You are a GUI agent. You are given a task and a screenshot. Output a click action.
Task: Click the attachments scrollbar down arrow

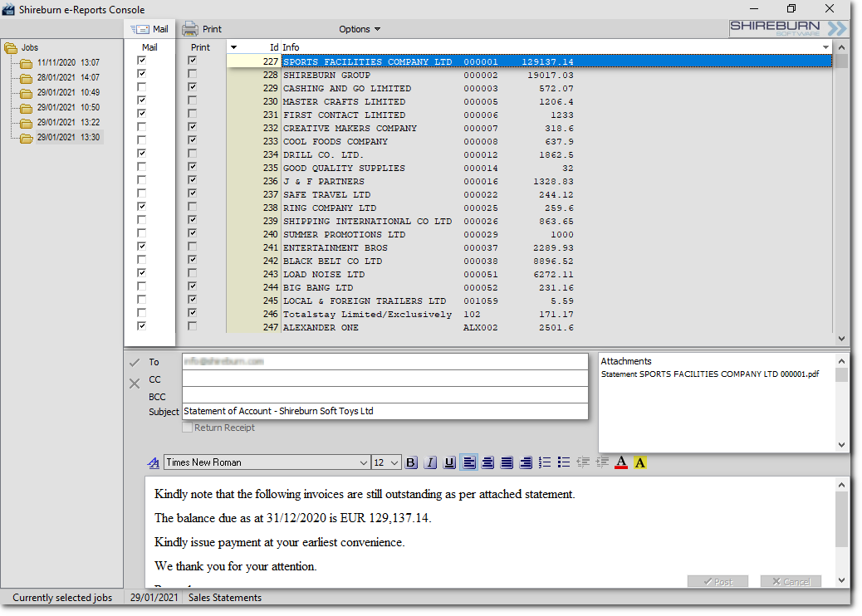pyautogui.click(x=841, y=444)
